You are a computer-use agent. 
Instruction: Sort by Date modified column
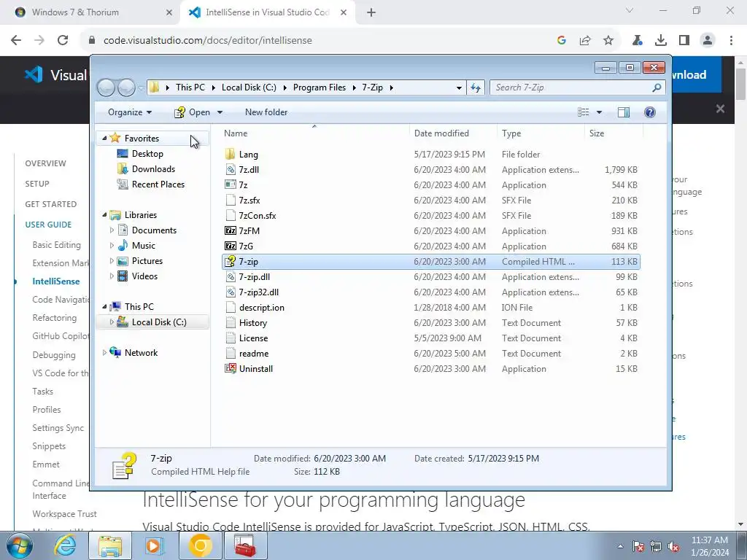point(452,133)
